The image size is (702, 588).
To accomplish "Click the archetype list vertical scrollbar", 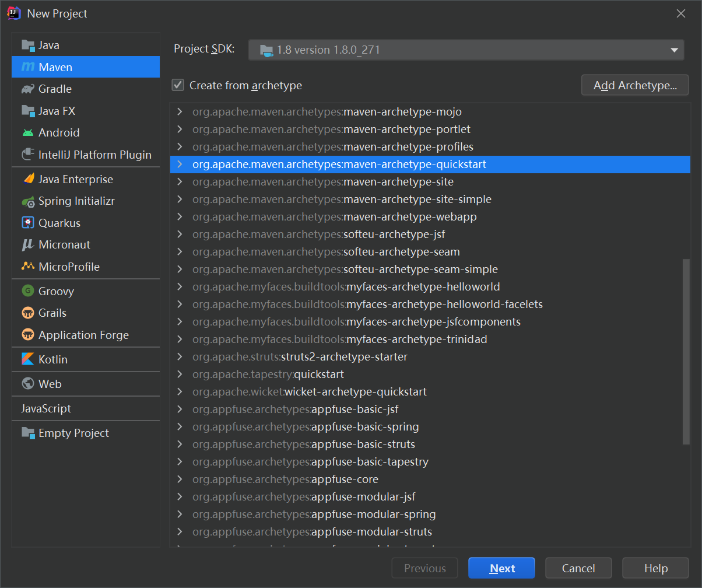I will point(686,350).
